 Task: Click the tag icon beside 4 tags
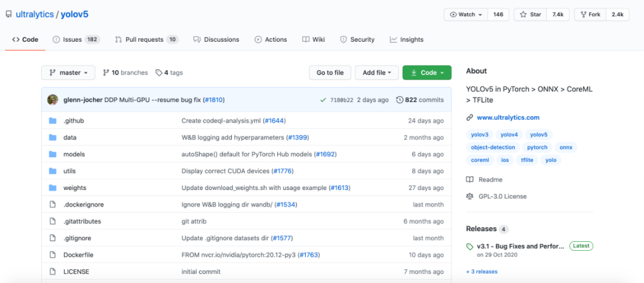159,73
